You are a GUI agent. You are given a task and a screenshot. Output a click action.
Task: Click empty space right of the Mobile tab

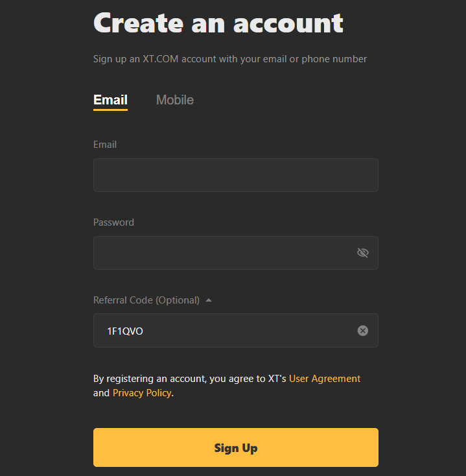(x=285, y=100)
